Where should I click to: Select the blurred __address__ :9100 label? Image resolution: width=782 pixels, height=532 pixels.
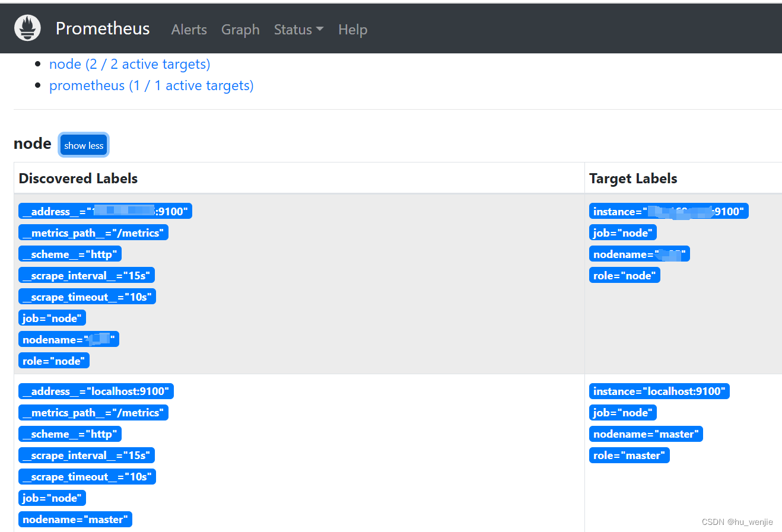105,211
